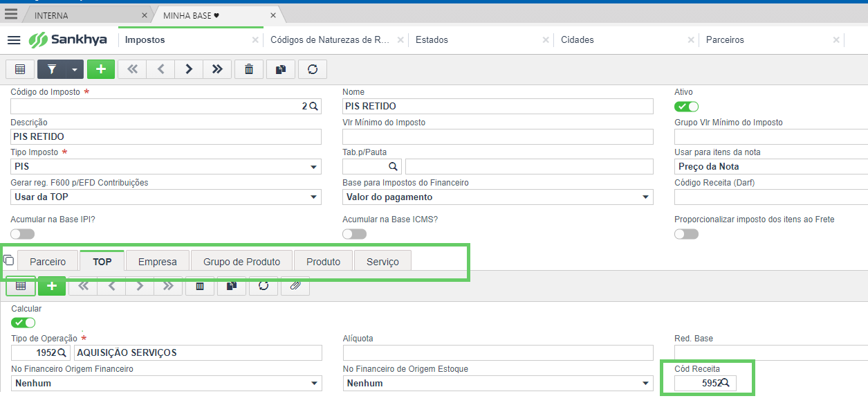Screen dimensions: 868x403
Task: Go to the last entry in the lower toolbar
Action: [168, 285]
